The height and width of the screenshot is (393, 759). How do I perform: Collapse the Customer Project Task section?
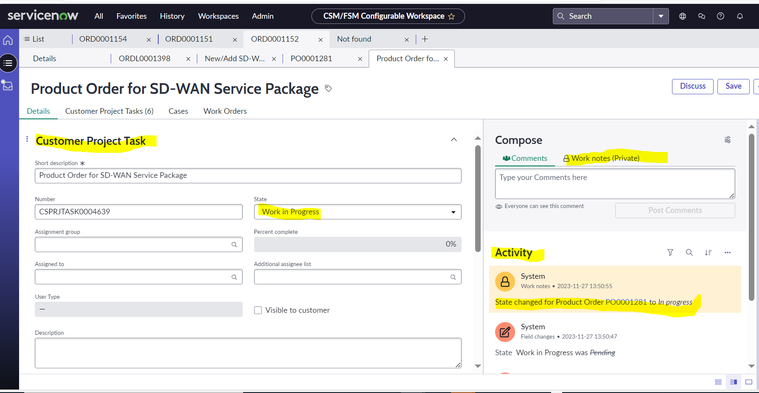tap(454, 140)
